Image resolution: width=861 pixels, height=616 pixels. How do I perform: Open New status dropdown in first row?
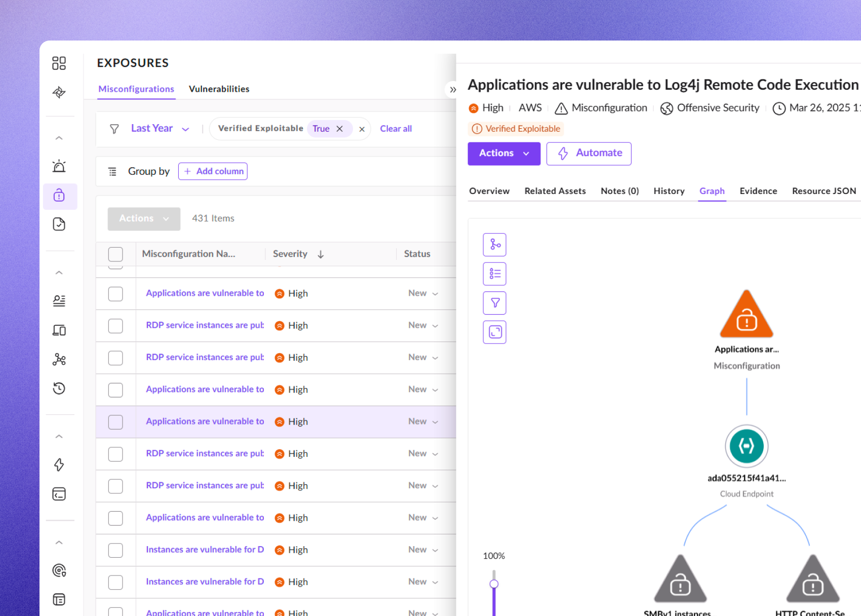[x=423, y=294]
